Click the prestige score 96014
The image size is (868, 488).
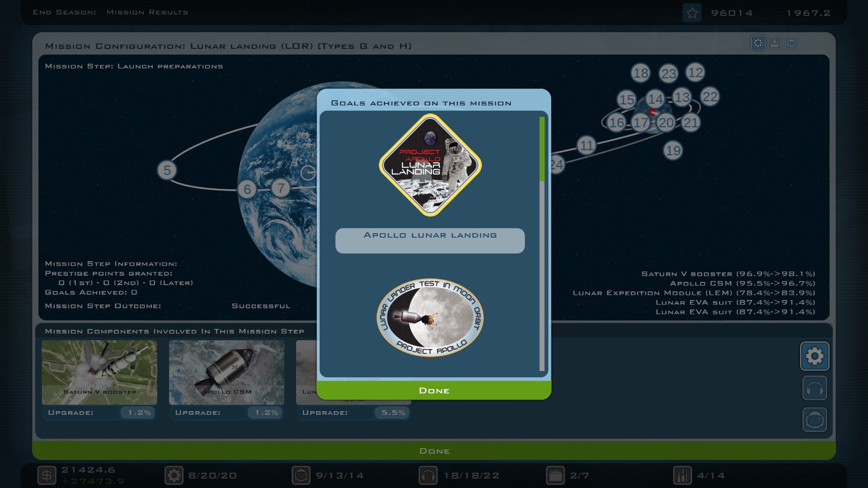(732, 13)
